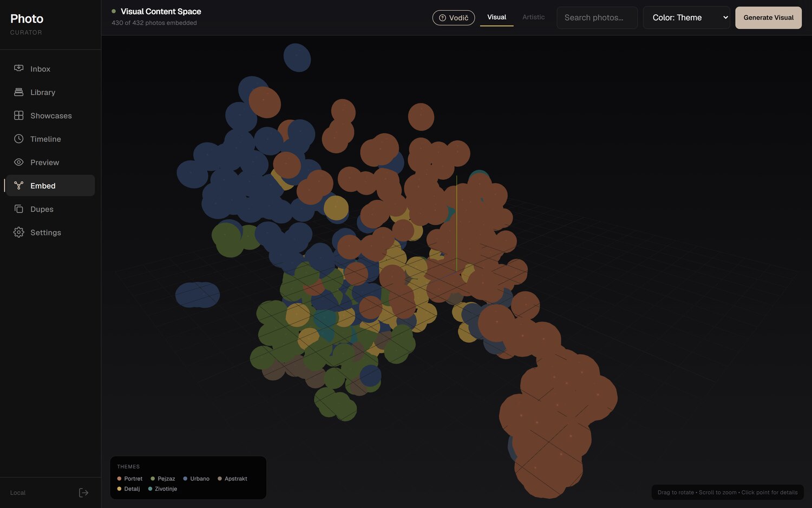812x508 pixels.
Task: Click the question mark icon in Vodič
Action: pyautogui.click(x=442, y=18)
